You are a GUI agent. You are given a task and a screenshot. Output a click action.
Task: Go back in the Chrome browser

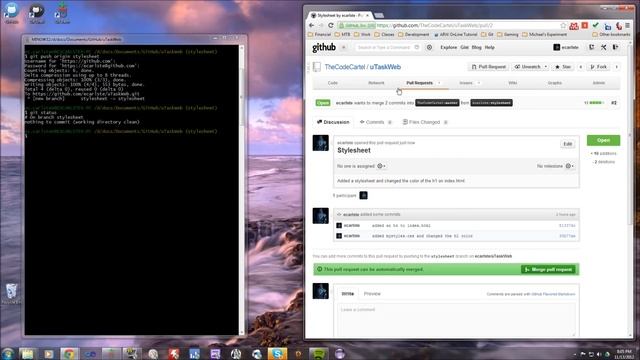coord(312,25)
